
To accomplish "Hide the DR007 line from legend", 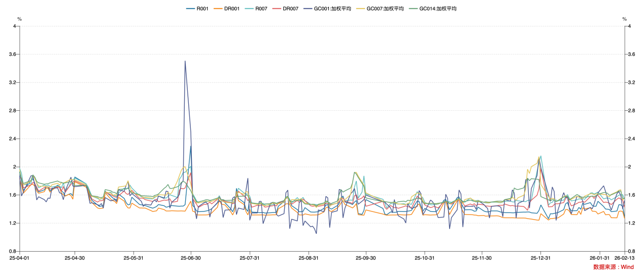I will click(290, 9).
